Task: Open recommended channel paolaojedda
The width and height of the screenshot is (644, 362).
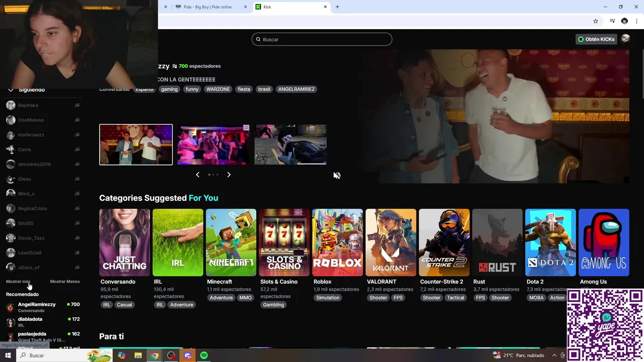Action: point(43,336)
